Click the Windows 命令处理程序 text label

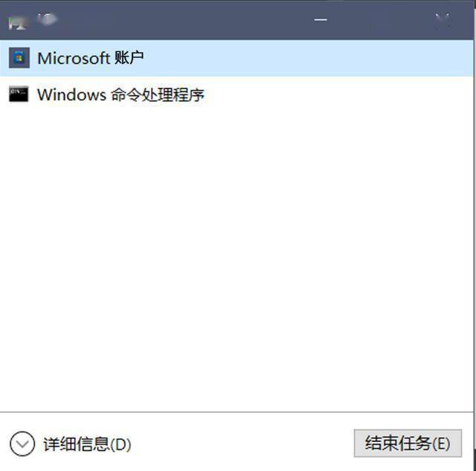click(120, 94)
